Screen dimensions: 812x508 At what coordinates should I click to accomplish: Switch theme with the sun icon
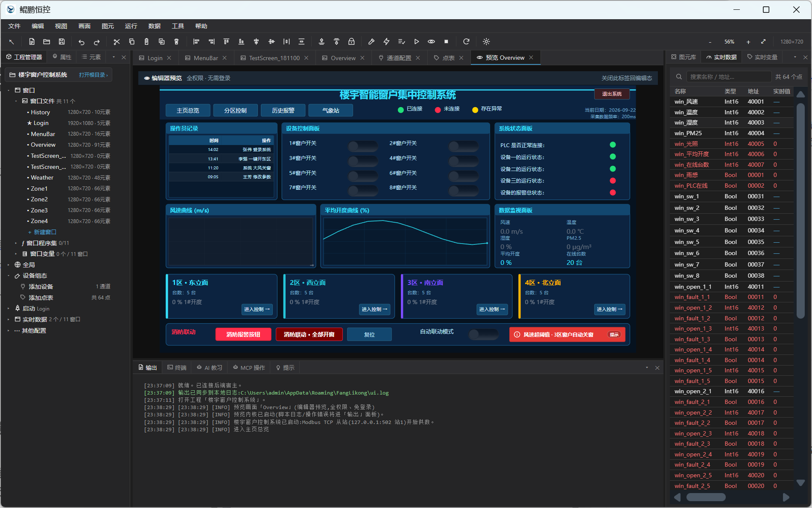(x=486, y=42)
